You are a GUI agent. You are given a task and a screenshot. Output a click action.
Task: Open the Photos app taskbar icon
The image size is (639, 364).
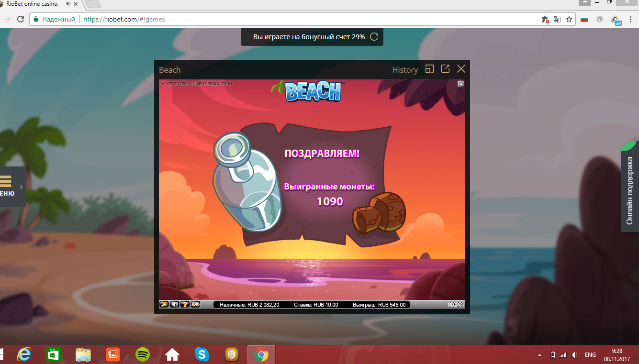[113, 354]
